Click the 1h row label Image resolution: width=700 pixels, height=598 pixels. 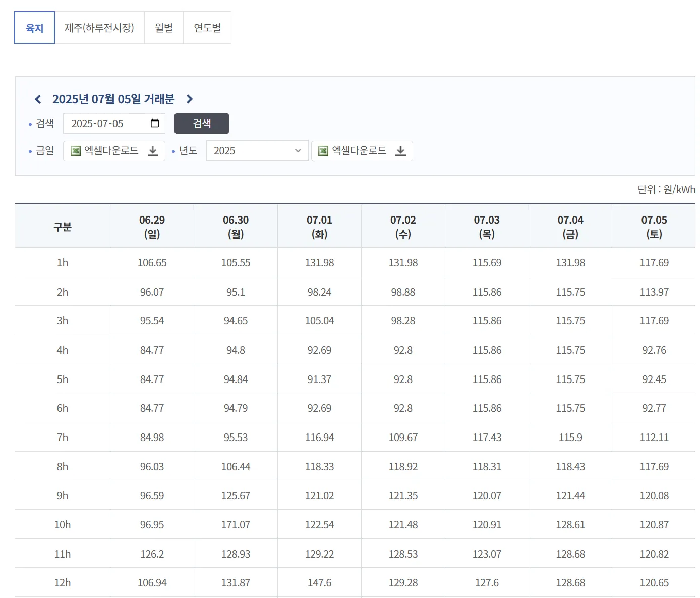[63, 263]
